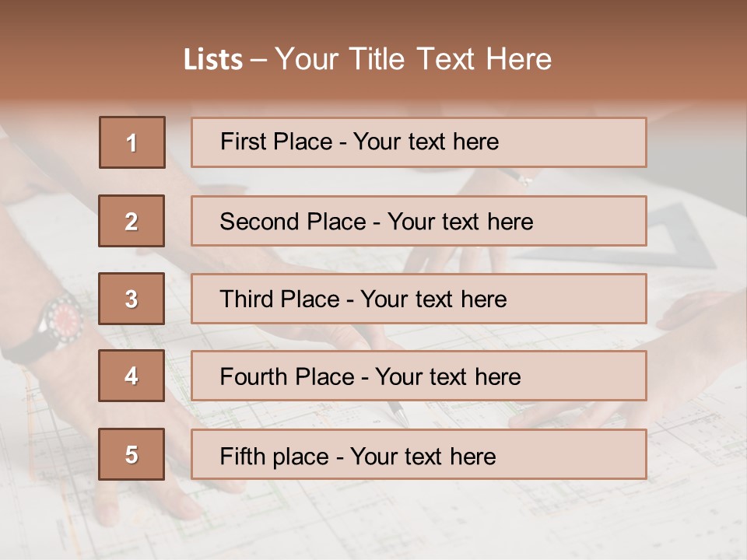
Task: Select the number 4 box
Action: click(x=132, y=376)
